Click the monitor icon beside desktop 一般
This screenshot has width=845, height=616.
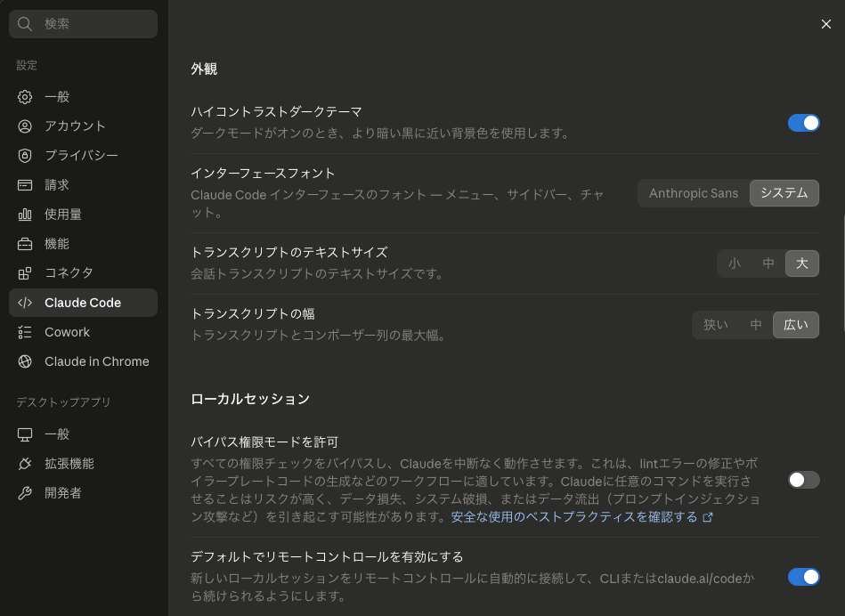click(x=25, y=434)
